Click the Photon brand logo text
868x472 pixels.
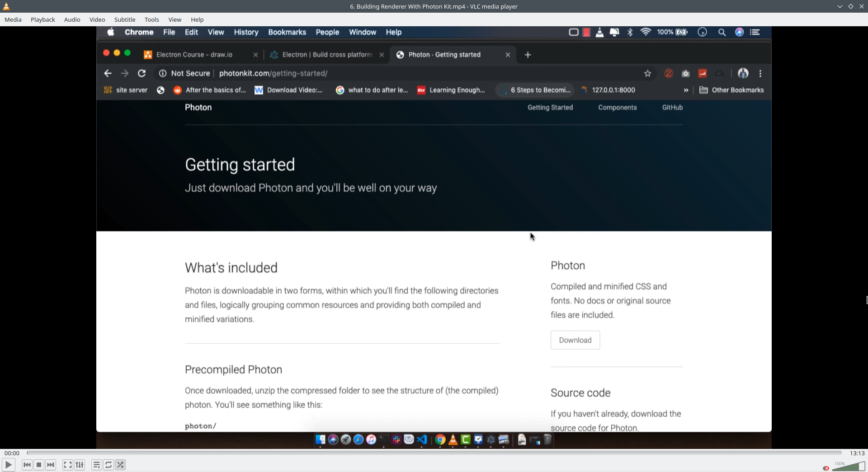pos(198,107)
